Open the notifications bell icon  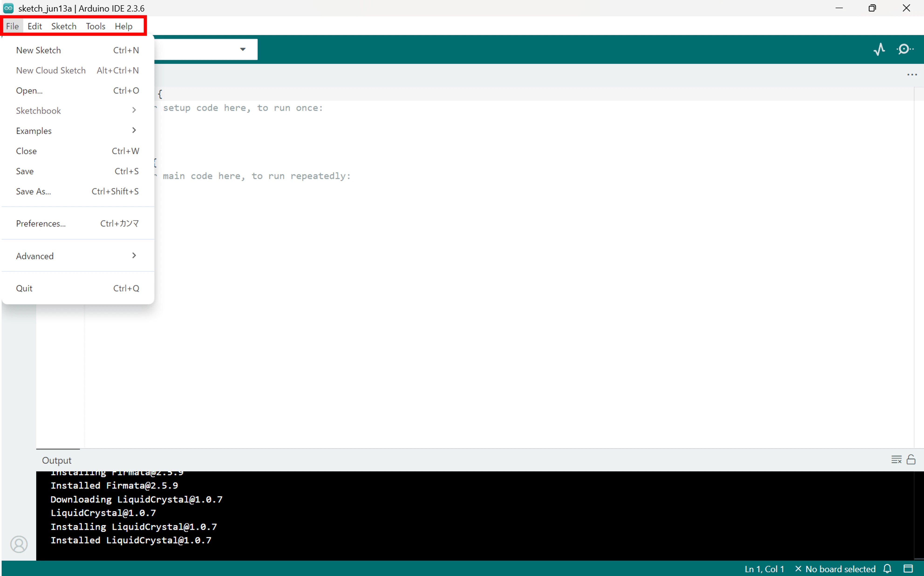click(x=887, y=569)
